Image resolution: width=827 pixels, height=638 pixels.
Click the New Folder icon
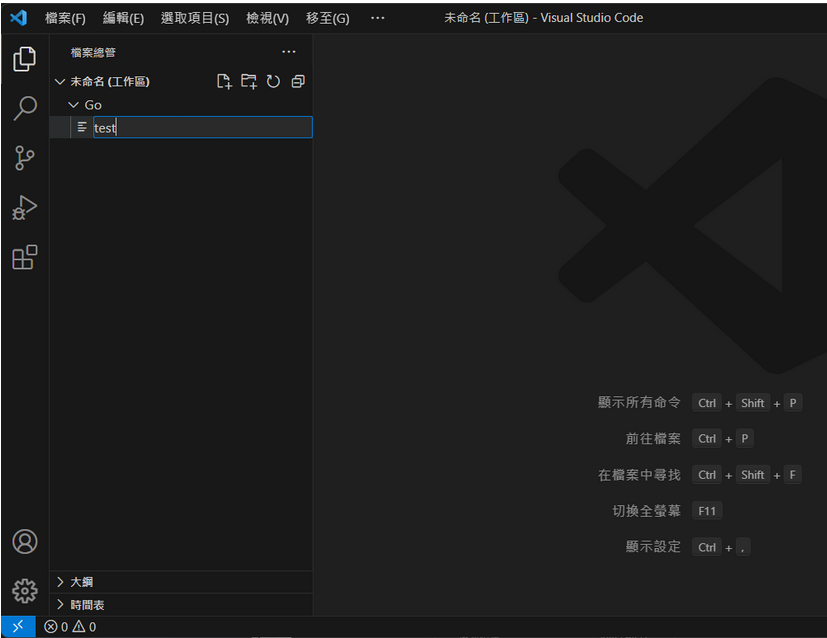(249, 81)
